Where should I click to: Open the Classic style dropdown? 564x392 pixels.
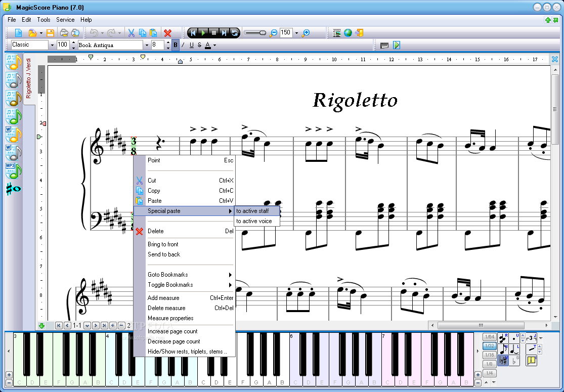coord(52,45)
